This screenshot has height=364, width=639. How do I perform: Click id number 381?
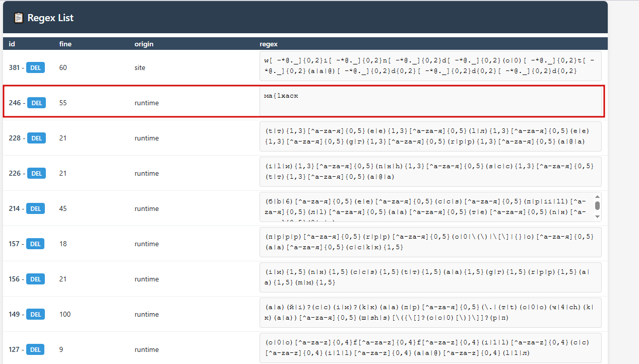pos(15,67)
